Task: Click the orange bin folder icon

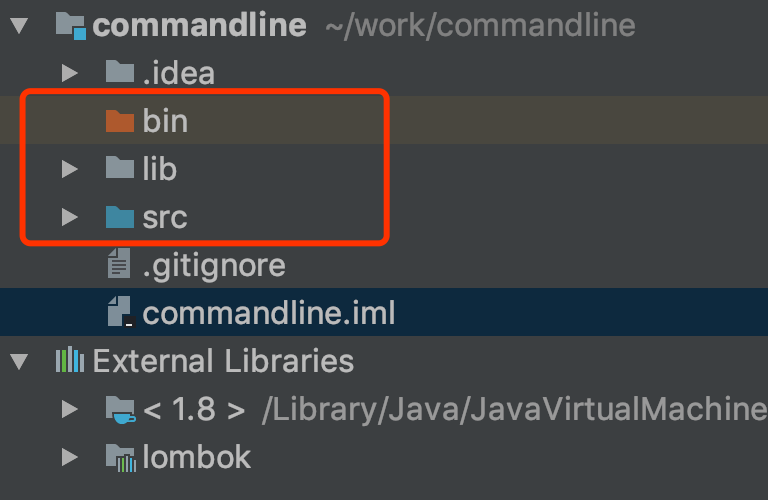Action: click(119, 121)
